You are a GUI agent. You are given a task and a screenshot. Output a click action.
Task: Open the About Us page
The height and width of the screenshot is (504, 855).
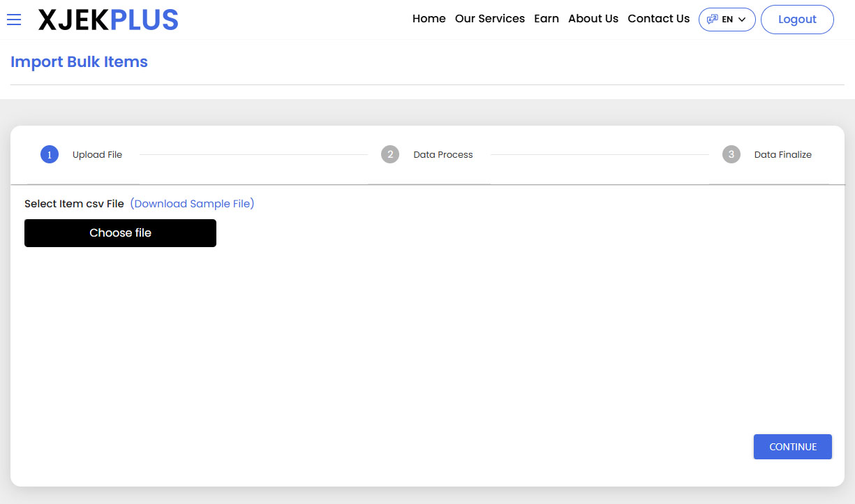pyautogui.click(x=593, y=19)
